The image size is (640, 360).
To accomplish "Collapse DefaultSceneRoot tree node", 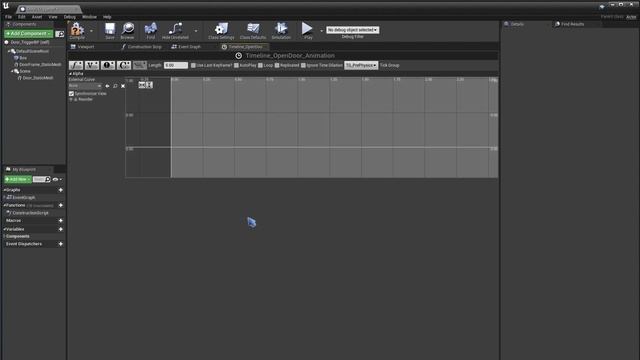I will pyautogui.click(x=9, y=51).
